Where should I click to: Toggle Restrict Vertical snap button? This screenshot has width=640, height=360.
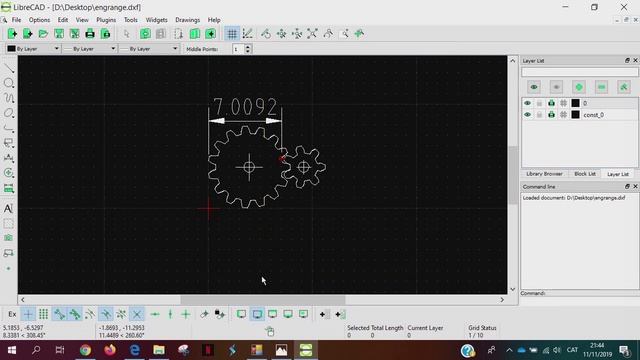click(x=170, y=314)
